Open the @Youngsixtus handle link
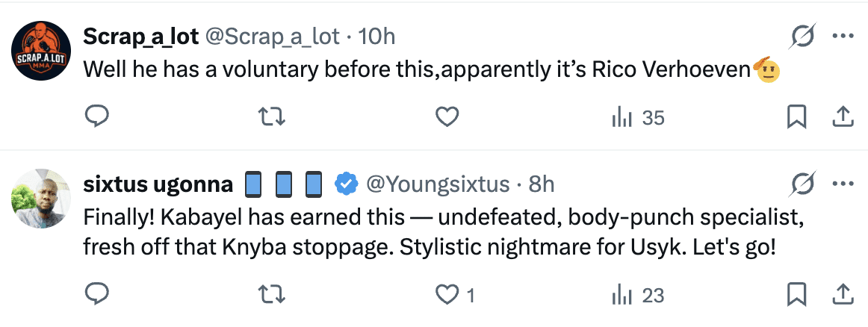The width and height of the screenshot is (868, 327). point(437,184)
